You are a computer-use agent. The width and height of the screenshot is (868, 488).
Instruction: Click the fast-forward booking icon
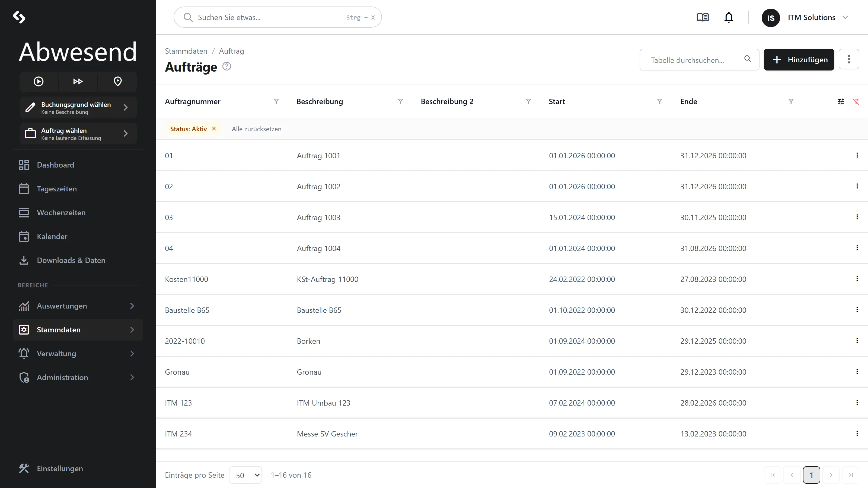tap(78, 82)
